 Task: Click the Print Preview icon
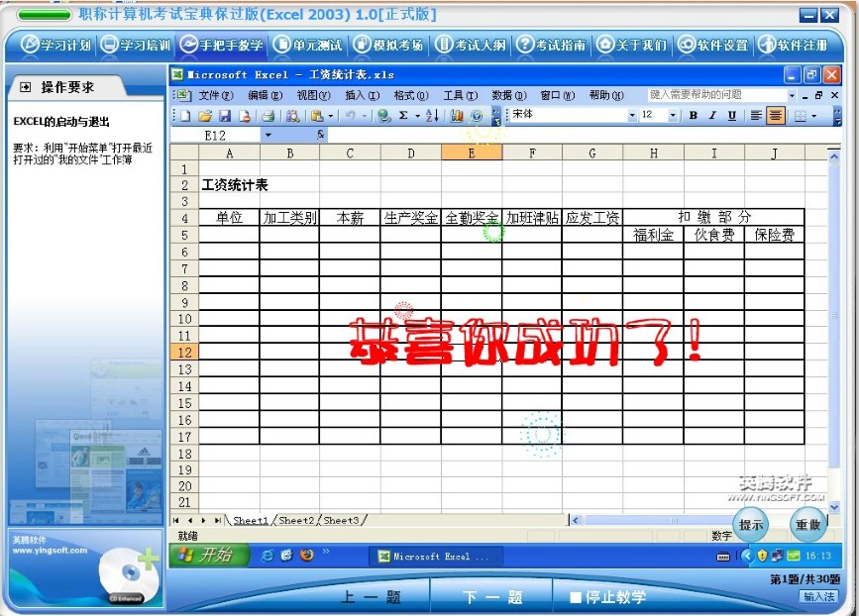click(293, 116)
